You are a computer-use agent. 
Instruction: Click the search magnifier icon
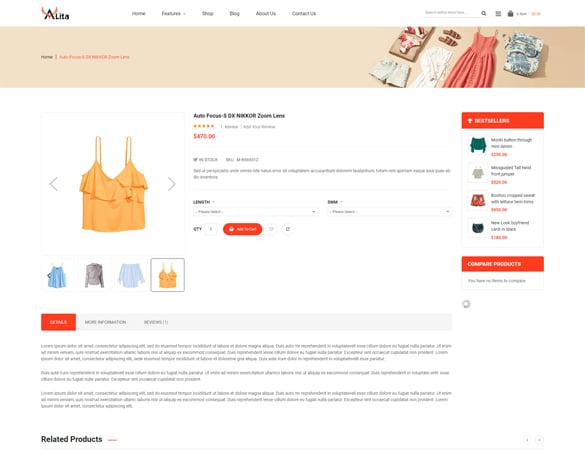(484, 13)
